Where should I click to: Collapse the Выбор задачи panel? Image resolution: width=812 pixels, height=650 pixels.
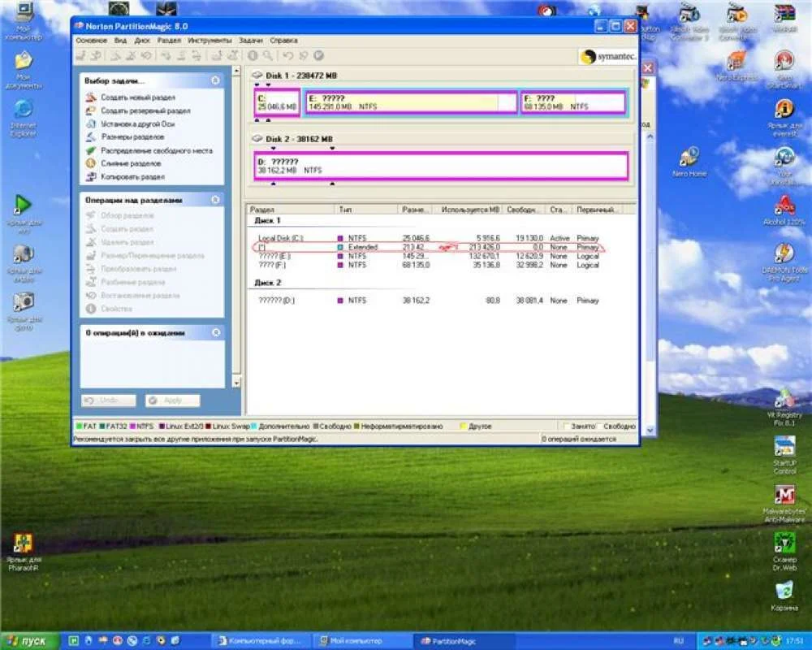(x=216, y=80)
